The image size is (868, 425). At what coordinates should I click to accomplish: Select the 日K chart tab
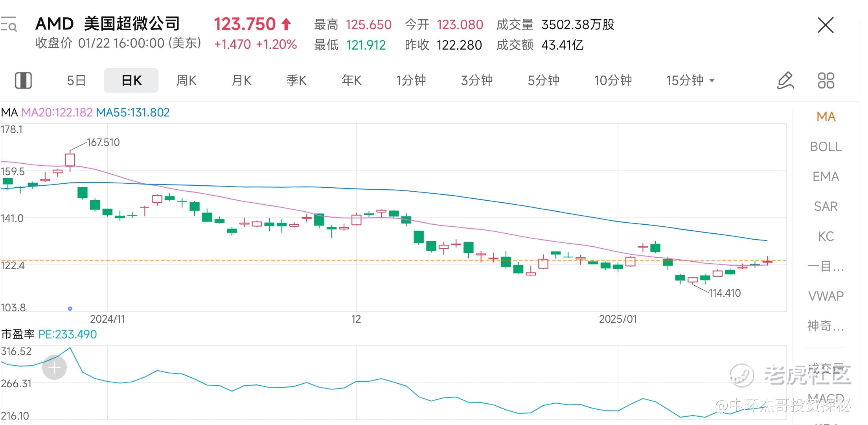131,80
